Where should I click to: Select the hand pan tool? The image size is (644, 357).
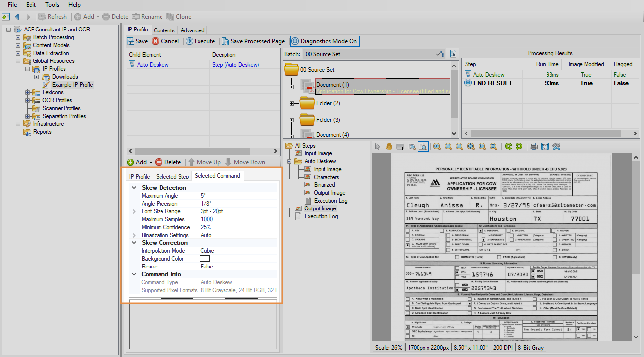[389, 146]
